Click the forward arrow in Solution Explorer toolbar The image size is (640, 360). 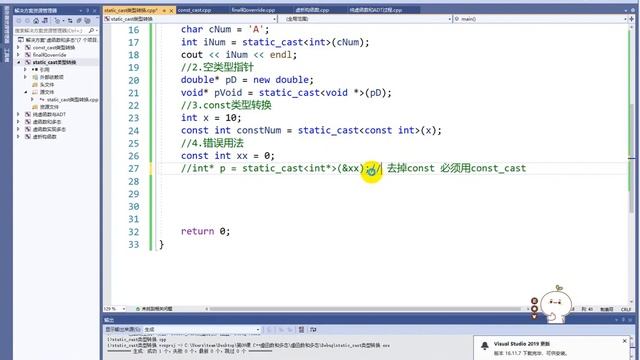[x=27, y=20]
